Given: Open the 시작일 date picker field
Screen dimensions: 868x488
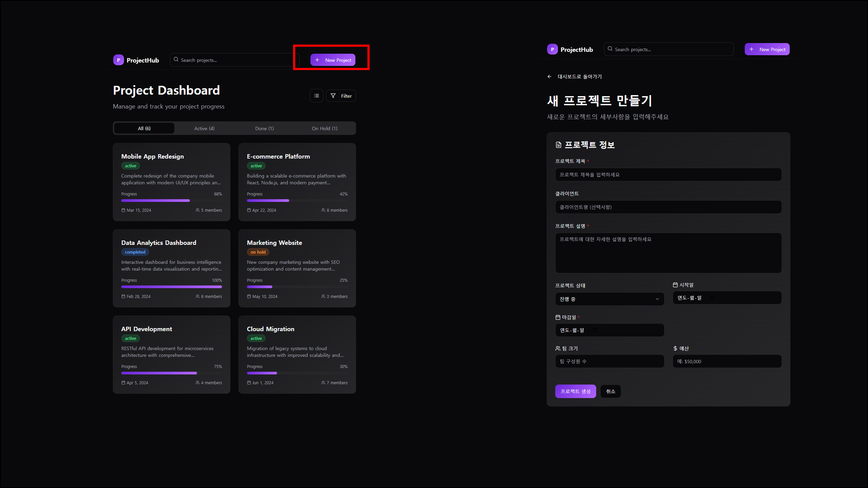Looking at the screenshot, I should click(727, 298).
